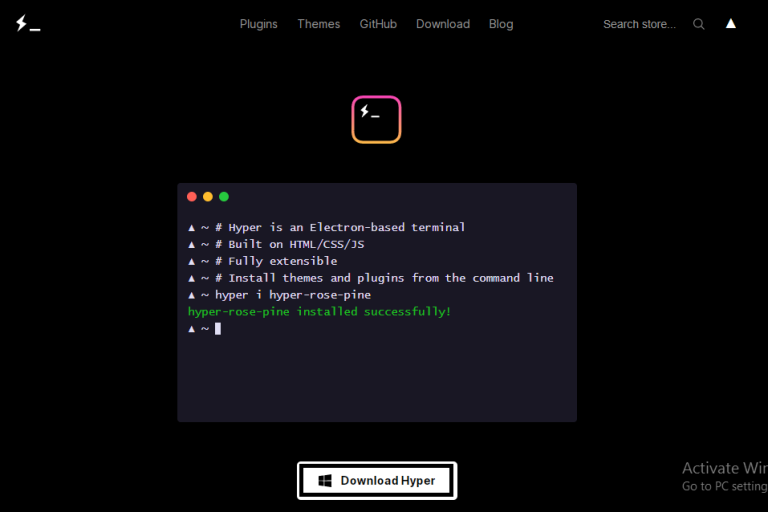The width and height of the screenshot is (768, 512).
Task: Visit the Blog page
Action: (x=501, y=24)
